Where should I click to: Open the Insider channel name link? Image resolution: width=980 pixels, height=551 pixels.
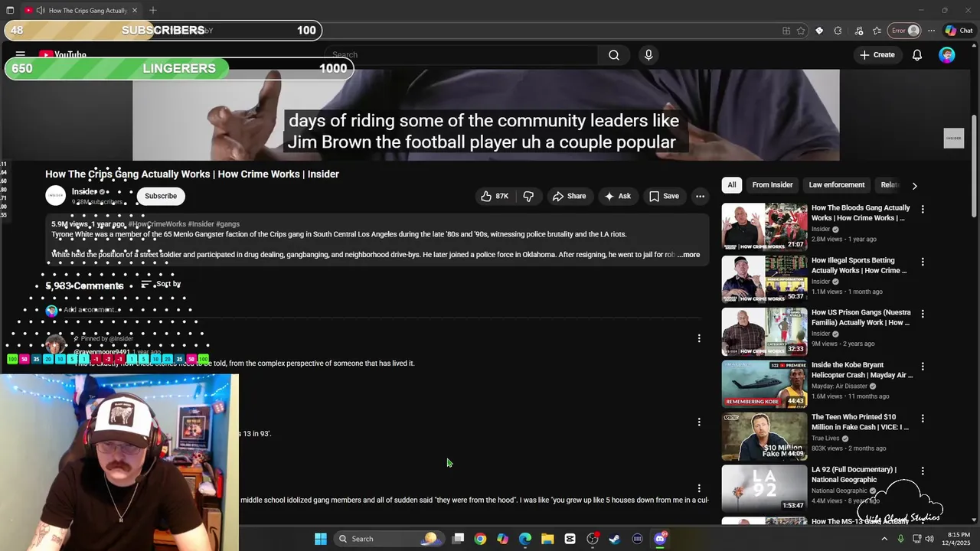pos(84,191)
